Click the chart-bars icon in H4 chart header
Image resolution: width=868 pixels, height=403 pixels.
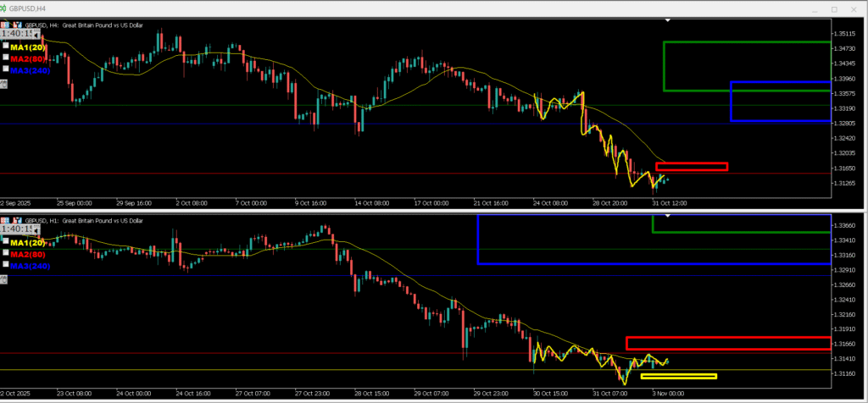14,25
